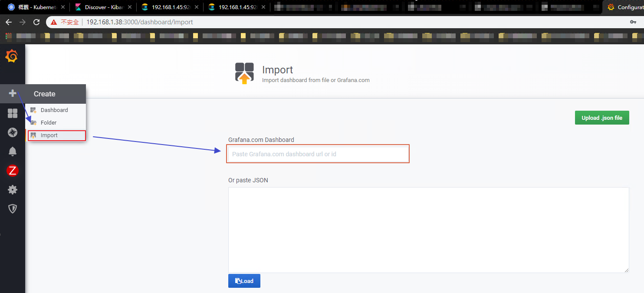Screen dimensions: 644x293
Task: Click the Import page header icon
Action: click(x=244, y=72)
